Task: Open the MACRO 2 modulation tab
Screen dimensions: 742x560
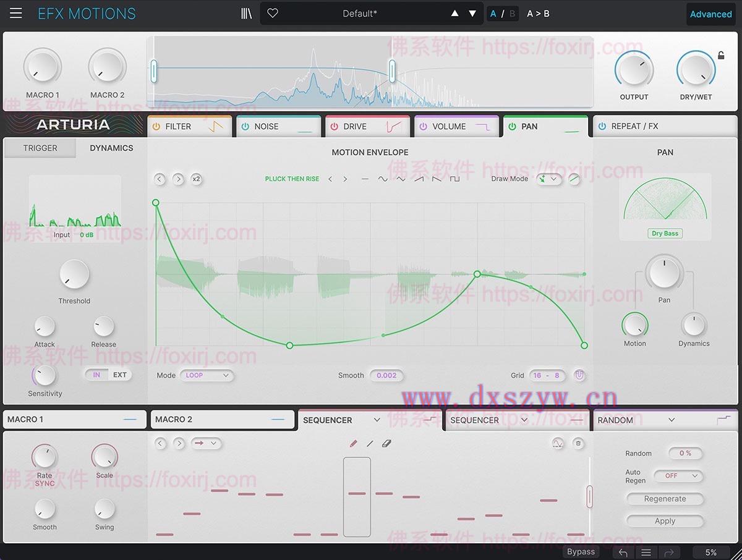Action: pos(223,420)
